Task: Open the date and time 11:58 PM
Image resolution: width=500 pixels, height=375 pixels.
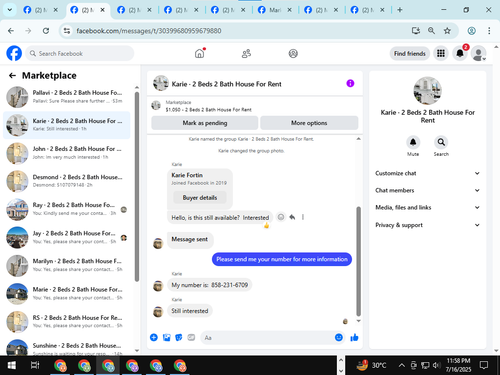Action: pos(458,365)
